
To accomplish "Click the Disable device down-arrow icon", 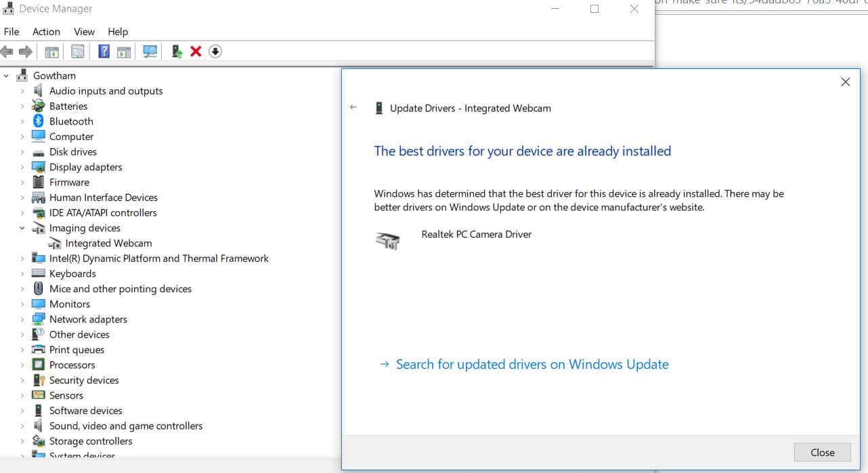I will coord(215,51).
